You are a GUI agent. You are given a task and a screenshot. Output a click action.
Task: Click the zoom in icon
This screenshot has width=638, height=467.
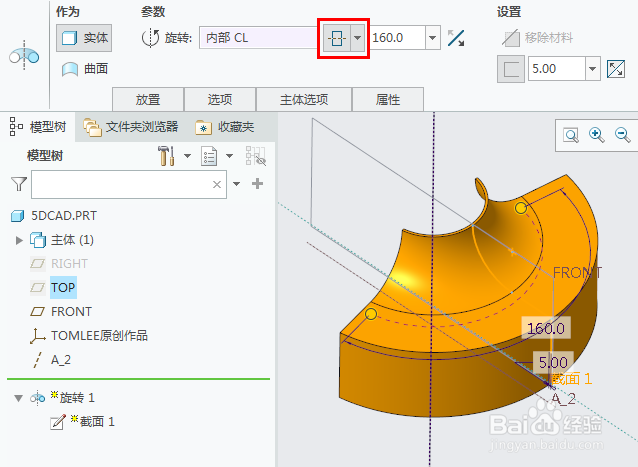click(x=596, y=135)
